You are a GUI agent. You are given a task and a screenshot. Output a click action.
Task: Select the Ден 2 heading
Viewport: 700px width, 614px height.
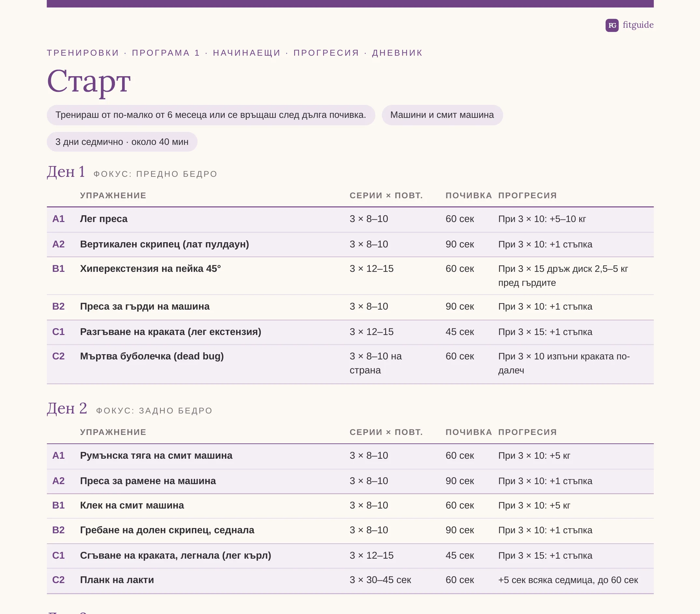pos(67,409)
